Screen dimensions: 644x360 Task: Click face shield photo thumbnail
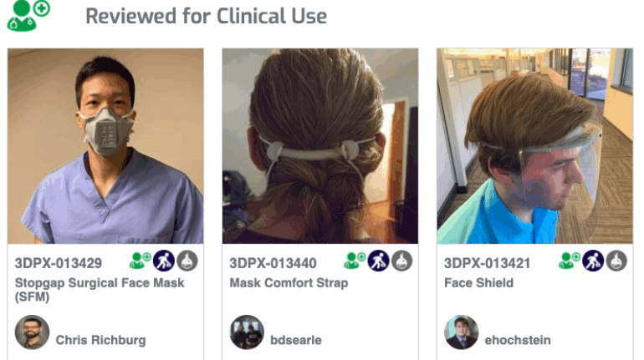click(x=534, y=146)
